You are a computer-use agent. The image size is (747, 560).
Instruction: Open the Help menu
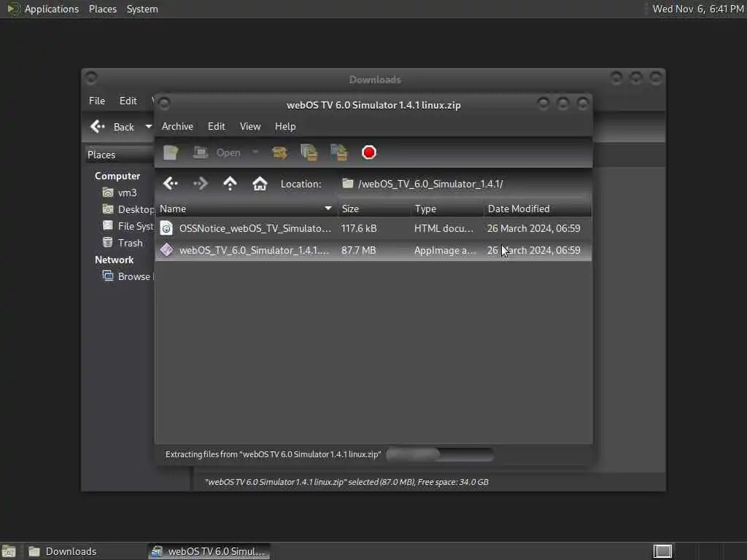[285, 127]
